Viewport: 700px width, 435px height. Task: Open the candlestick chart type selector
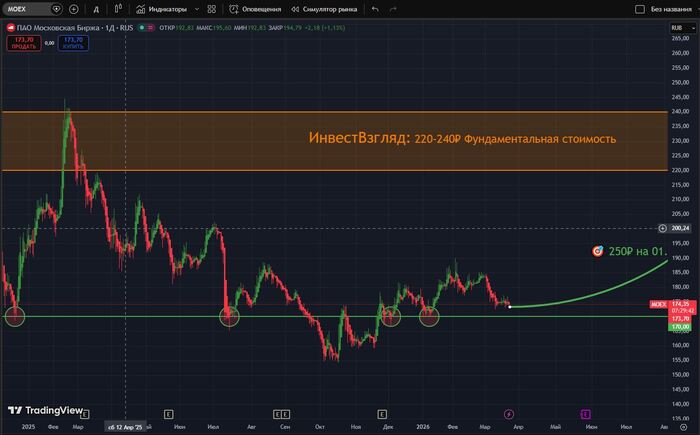pos(118,8)
